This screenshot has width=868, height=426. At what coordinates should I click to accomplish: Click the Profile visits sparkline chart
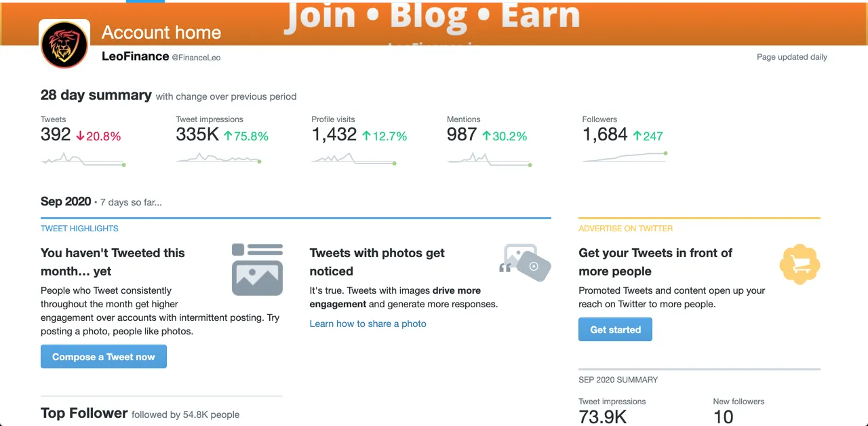tap(354, 159)
